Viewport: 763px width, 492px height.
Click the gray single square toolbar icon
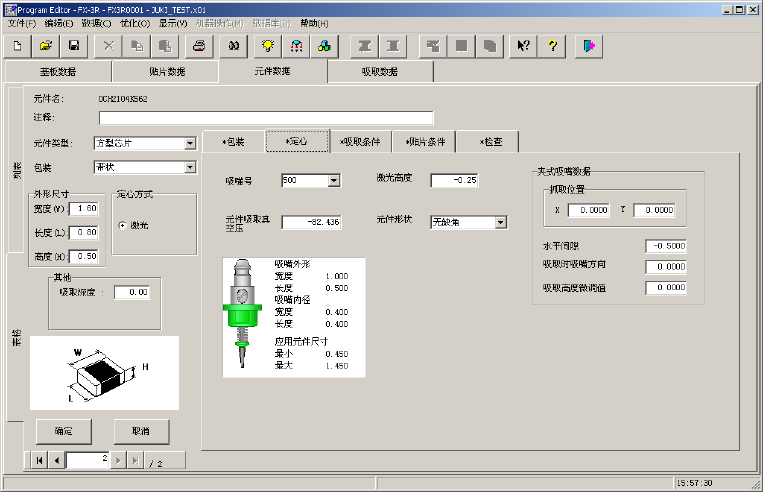point(461,46)
